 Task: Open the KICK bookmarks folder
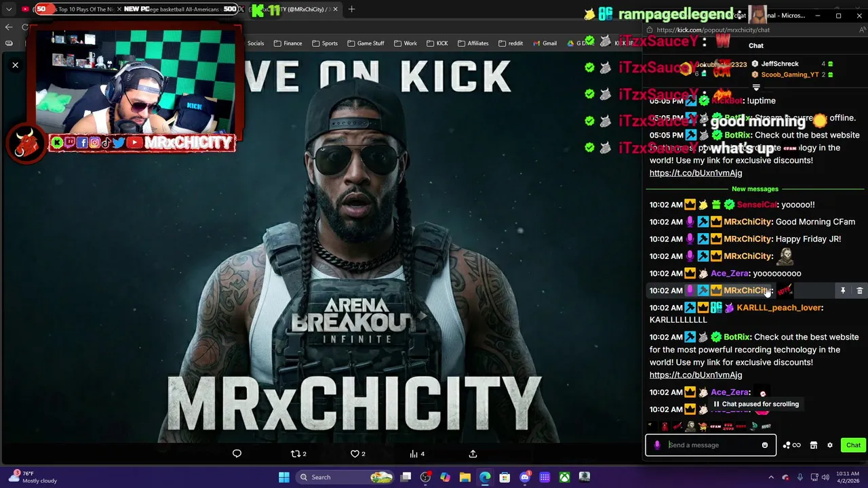point(437,43)
